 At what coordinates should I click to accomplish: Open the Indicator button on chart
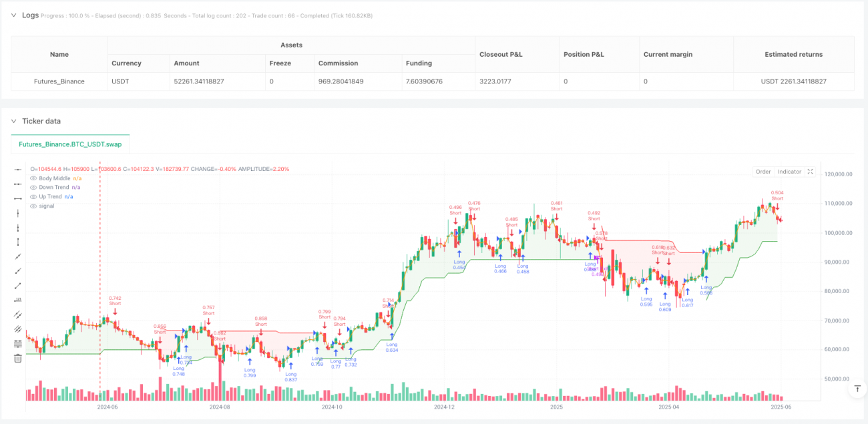coord(789,172)
